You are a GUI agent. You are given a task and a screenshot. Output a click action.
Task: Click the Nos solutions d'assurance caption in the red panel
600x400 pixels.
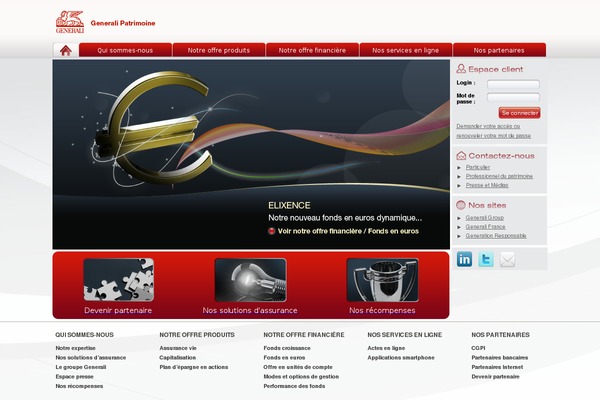tap(250, 310)
